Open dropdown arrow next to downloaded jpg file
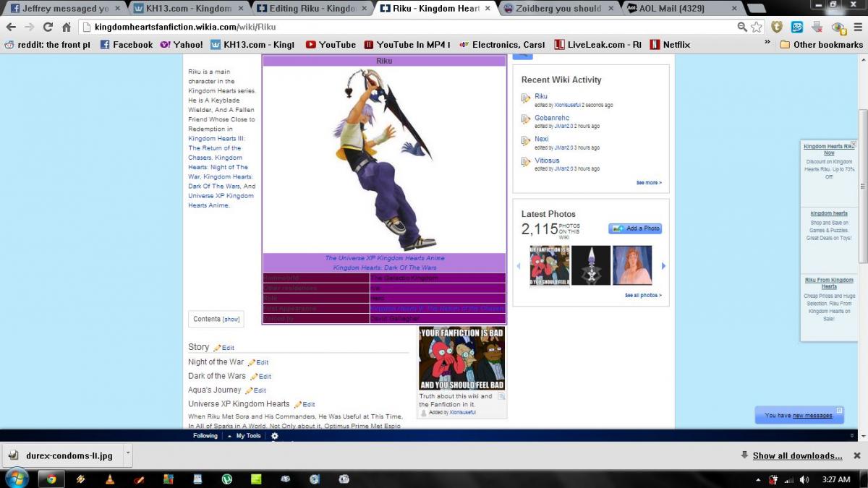This screenshot has width=868, height=488. pyautogui.click(x=128, y=453)
